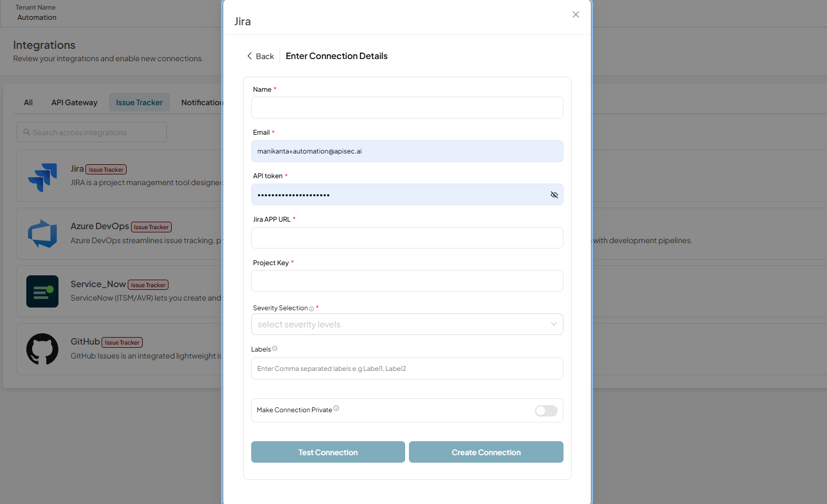Select the All integrations tab
Viewport: 827px width, 504px height.
(28, 103)
